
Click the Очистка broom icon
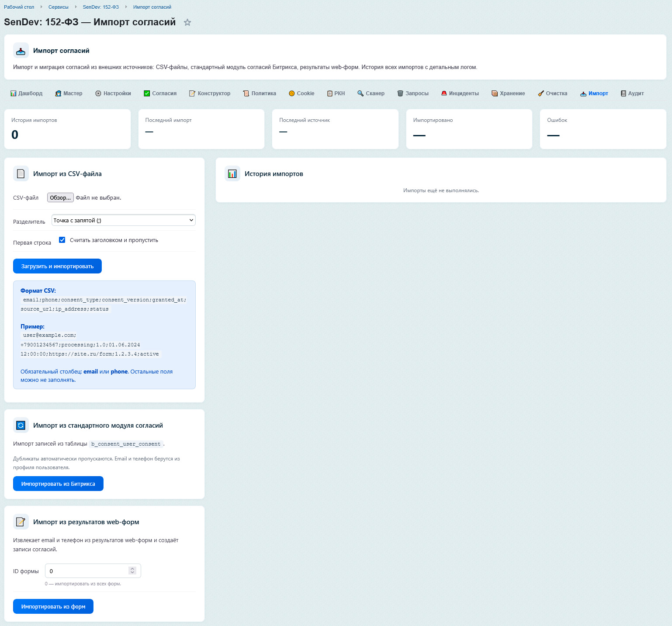(x=541, y=93)
